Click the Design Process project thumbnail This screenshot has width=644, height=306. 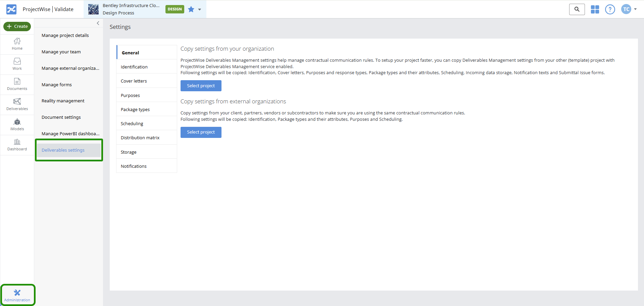pyautogui.click(x=93, y=9)
